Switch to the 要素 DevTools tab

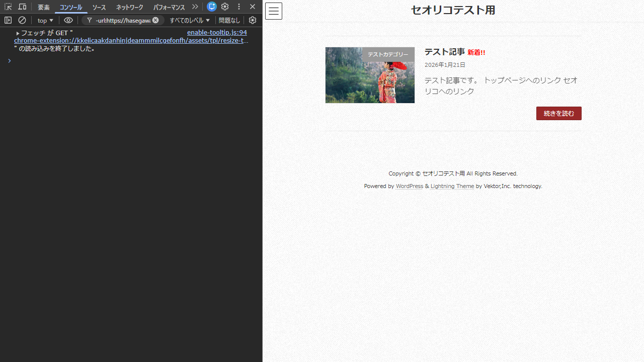click(x=43, y=7)
